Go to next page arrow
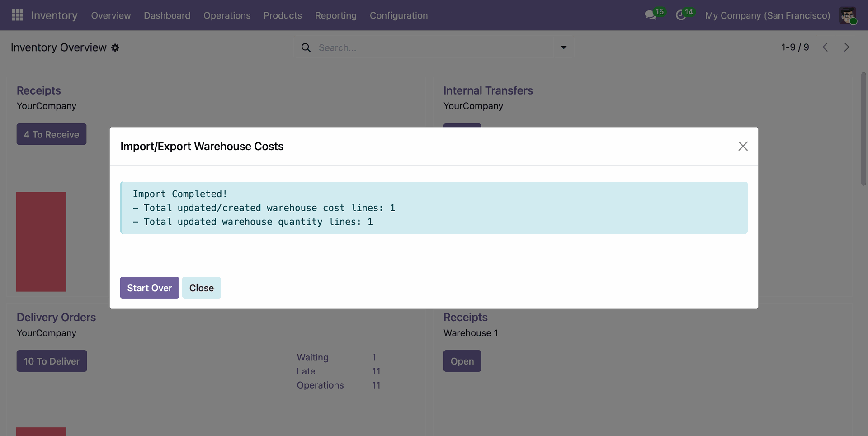The width and height of the screenshot is (868, 436). pyautogui.click(x=847, y=47)
